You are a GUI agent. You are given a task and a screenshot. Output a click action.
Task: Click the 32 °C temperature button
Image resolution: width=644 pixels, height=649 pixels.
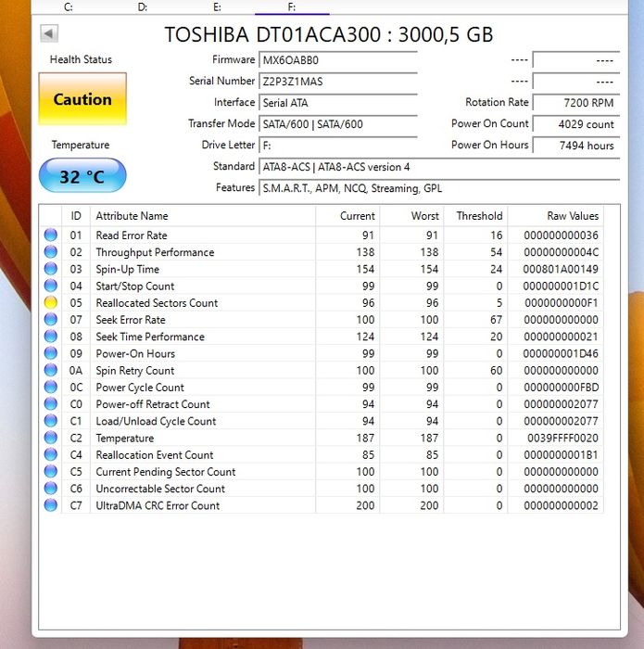[x=82, y=175]
